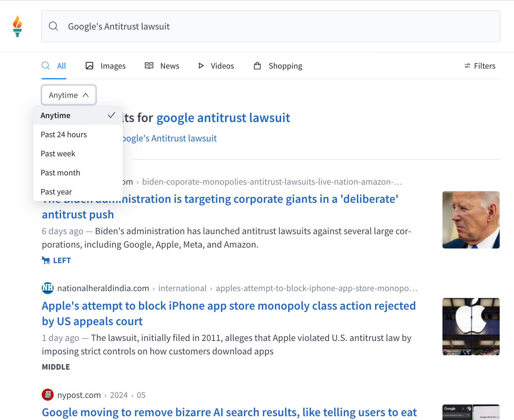Switch to the Images tab
The height and width of the screenshot is (420, 514).
(x=106, y=66)
